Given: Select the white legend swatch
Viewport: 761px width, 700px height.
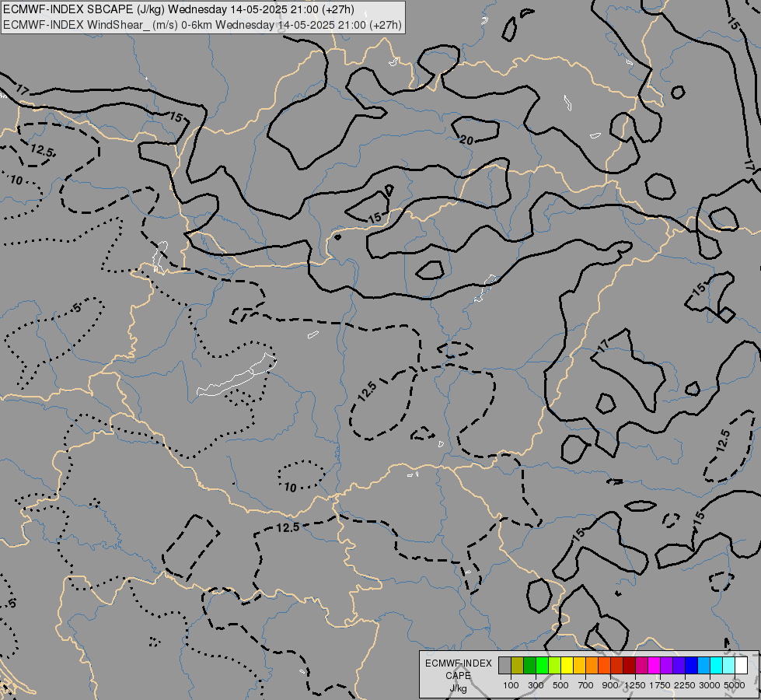Looking at the screenshot, I should click(x=742, y=666).
